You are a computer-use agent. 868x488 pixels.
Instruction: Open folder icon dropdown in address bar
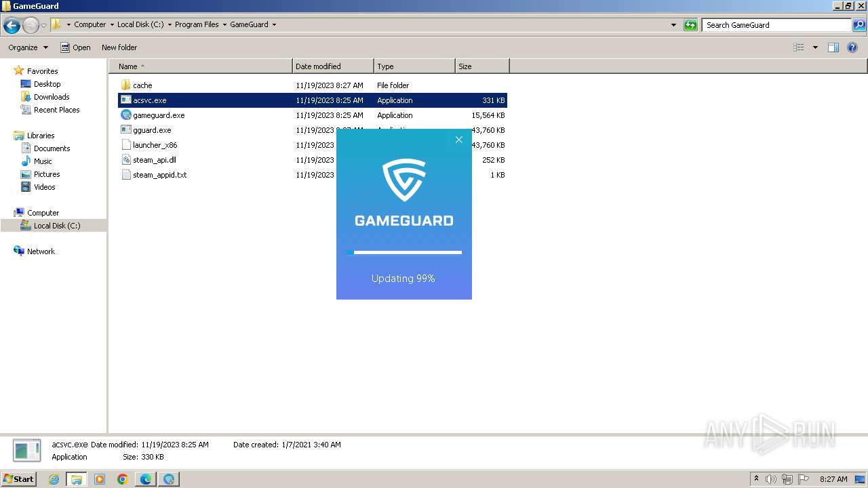click(68, 24)
